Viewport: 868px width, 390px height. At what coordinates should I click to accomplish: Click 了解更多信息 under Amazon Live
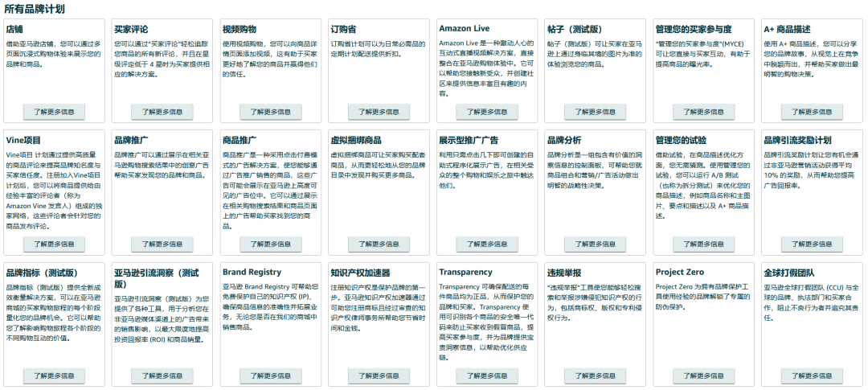pyautogui.click(x=487, y=111)
